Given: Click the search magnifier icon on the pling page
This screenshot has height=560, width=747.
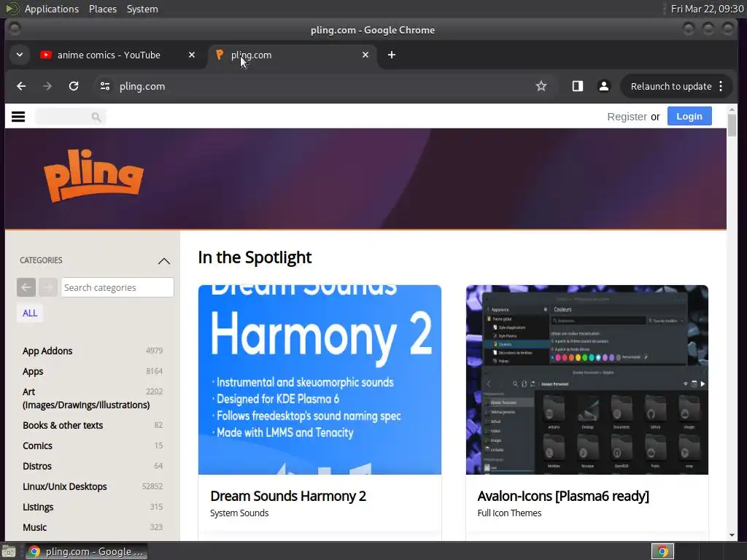Looking at the screenshot, I should 96,117.
